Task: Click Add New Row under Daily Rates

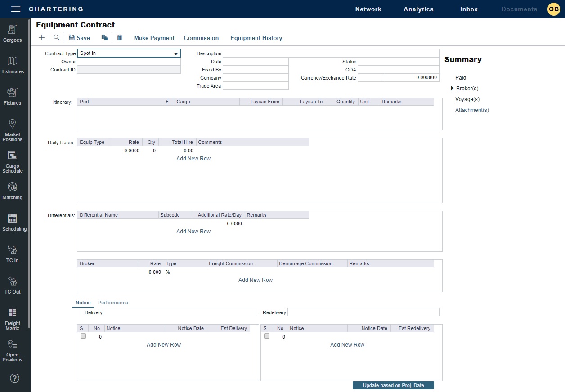Action: (x=193, y=159)
